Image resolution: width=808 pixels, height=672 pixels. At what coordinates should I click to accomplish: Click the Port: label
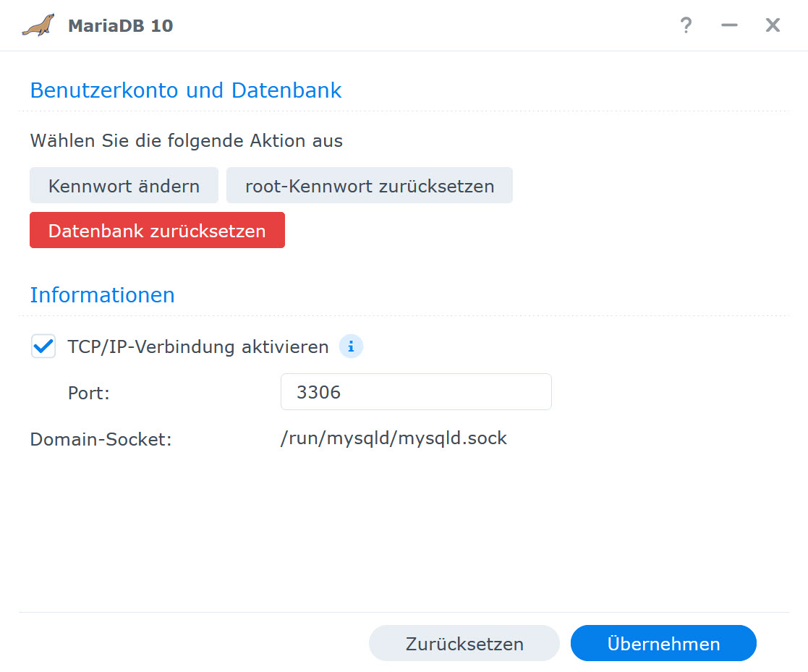coord(89,394)
